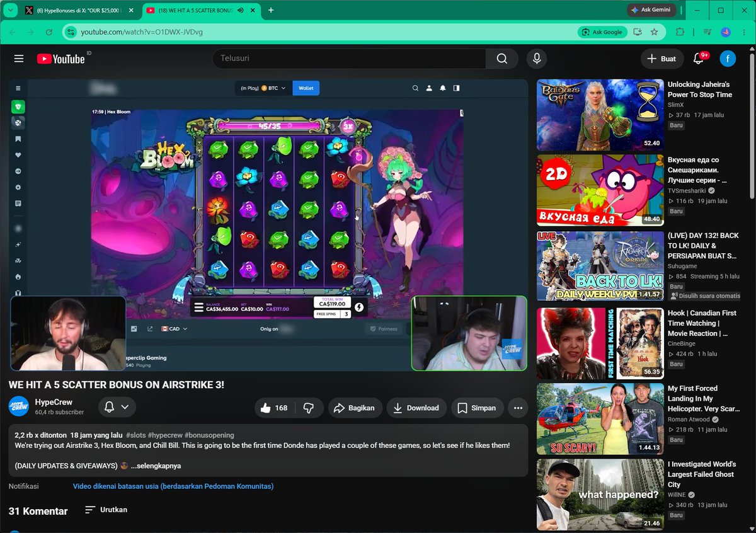This screenshot has width=756, height=533.
Task: Click the casino search icon in video
Action: (415, 88)
